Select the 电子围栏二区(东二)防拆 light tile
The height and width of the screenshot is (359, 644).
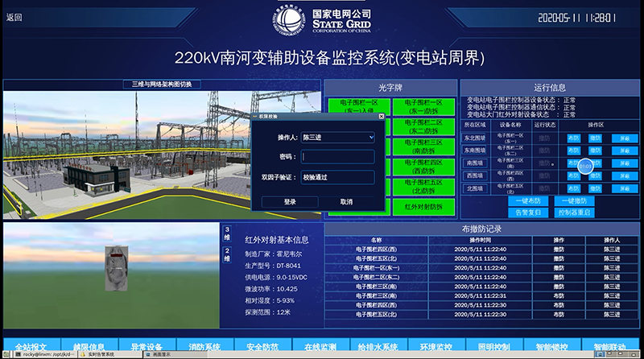423,127
